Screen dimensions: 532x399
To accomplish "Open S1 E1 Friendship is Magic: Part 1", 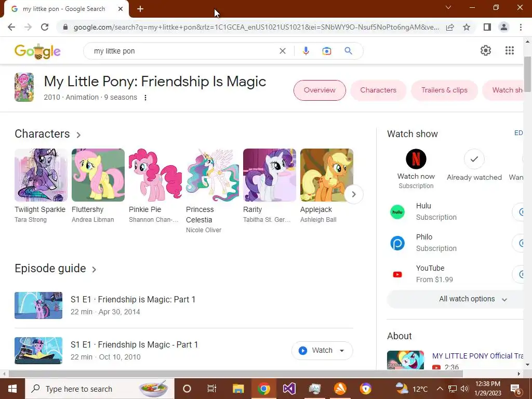I will 133,300.
